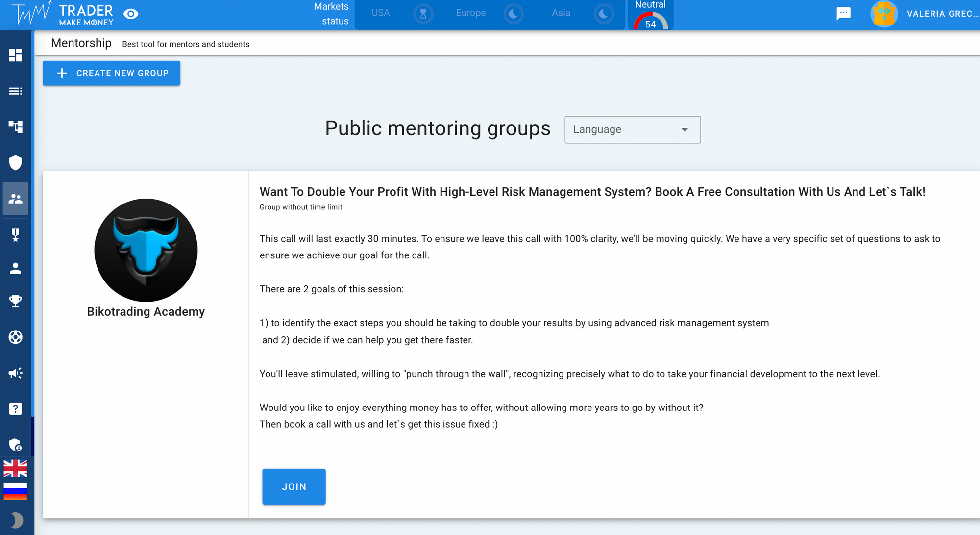Image resolution: width=980 pixels, height=535 pixels.
Task: Click the Create New Group button
Action: 111,73
